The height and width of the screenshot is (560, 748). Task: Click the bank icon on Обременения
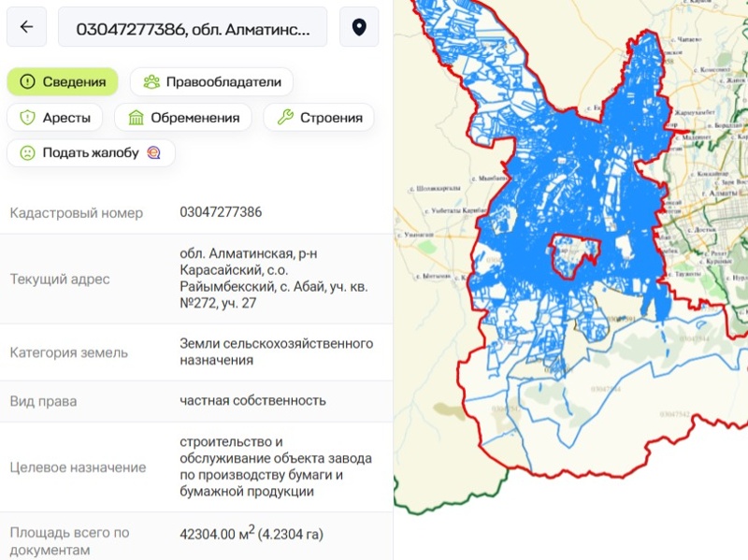click(x=135, y=117)
